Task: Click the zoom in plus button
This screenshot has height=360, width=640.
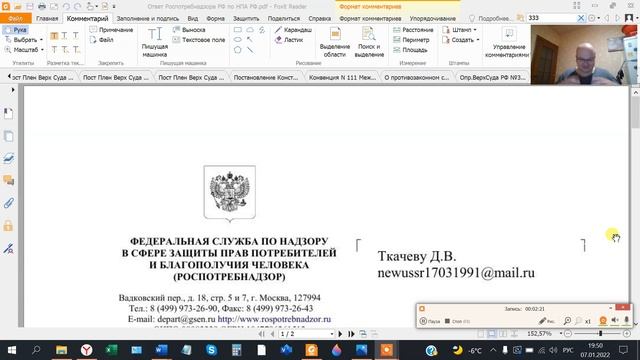Action: click(627, 333)
